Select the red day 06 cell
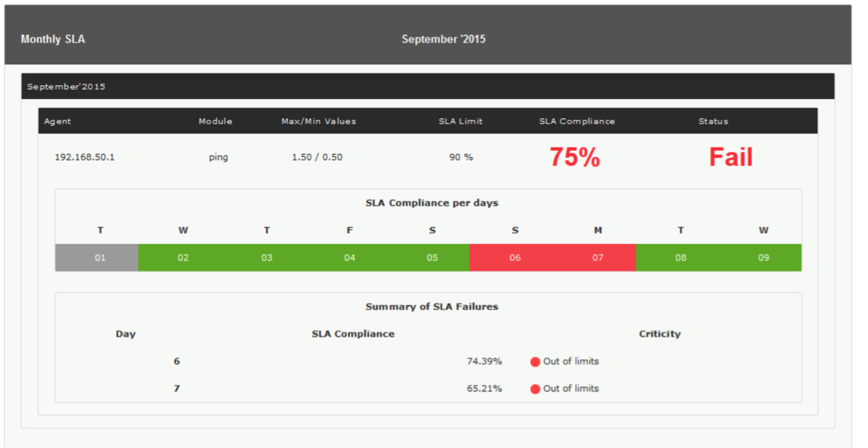Screen dimensions: 868x448 tap(511, 257)
